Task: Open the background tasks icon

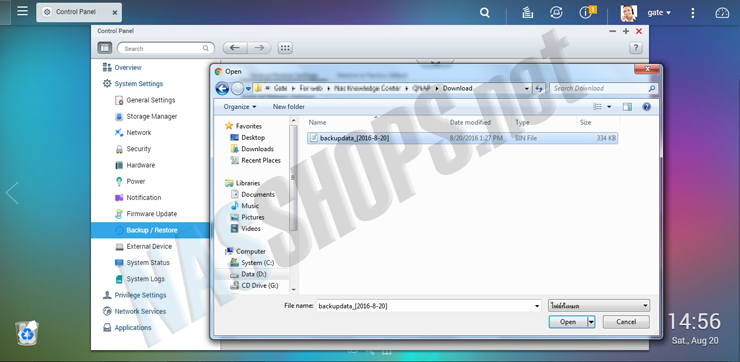Action: click(x=528, y=13)
